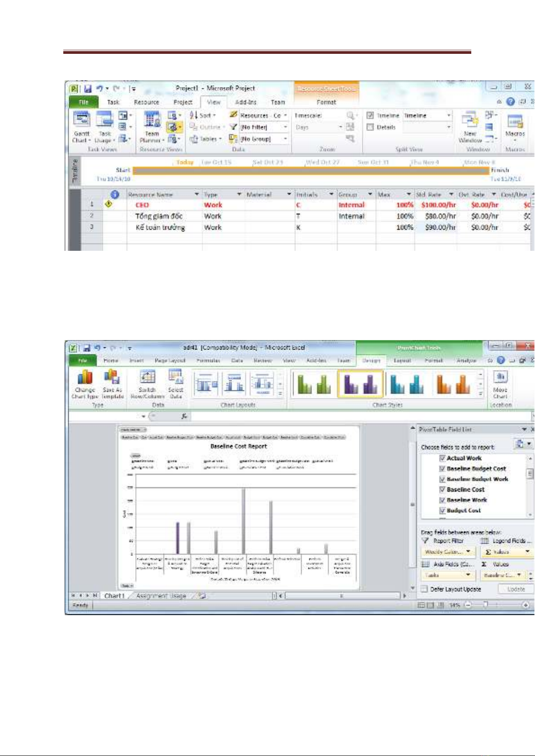535x756 pixels.
Task: Toggle the Baseline Cost field checkbox
Action: (x=442, y=489)
